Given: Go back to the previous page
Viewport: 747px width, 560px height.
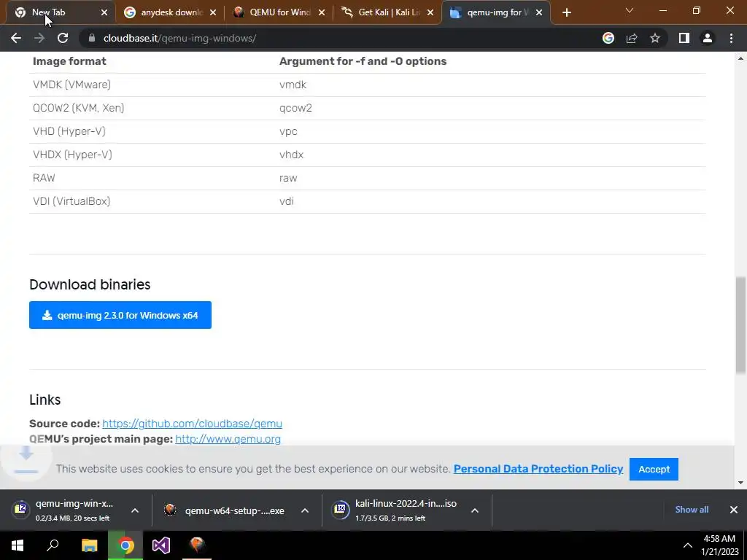Looking at the screenshot, I should [16, 38].
